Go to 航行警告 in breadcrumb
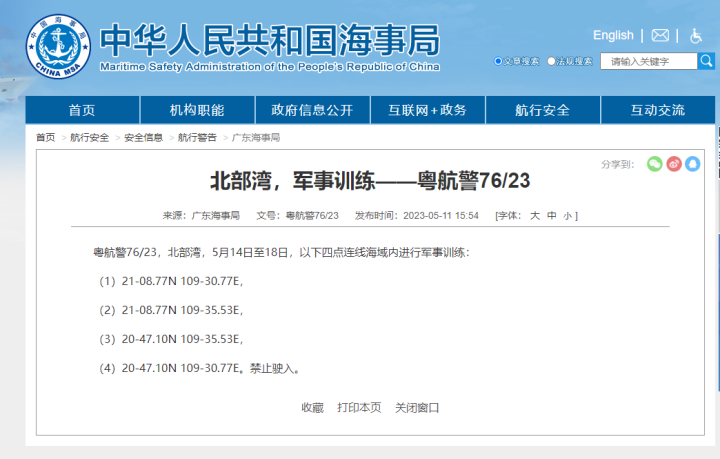 pyautogui.click(x=197, y=137)
